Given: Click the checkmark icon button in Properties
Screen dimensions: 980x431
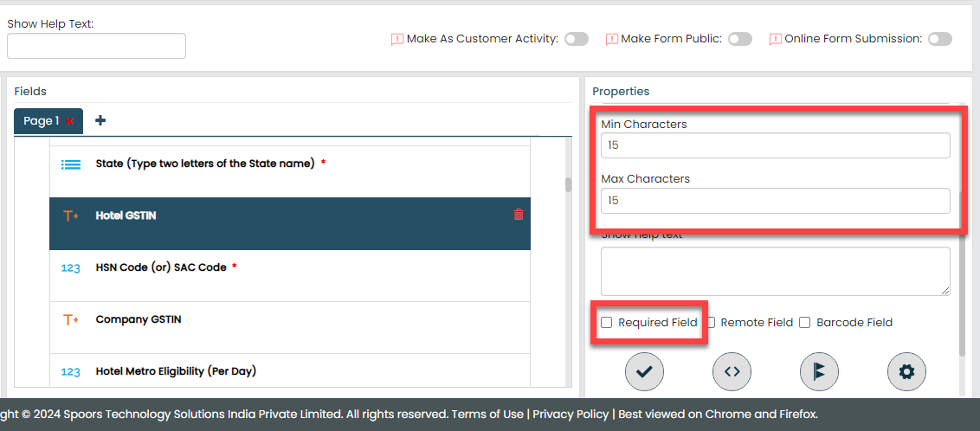Looking at the screenshot, I should 644,372.
